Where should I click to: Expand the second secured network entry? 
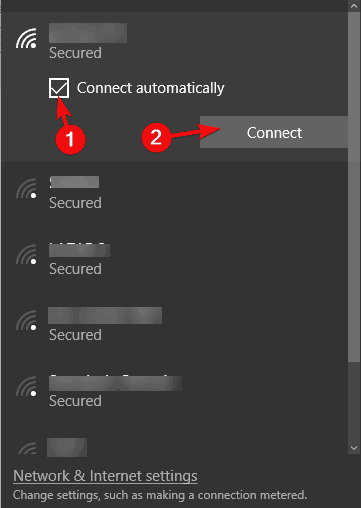(x=175, y=194)
